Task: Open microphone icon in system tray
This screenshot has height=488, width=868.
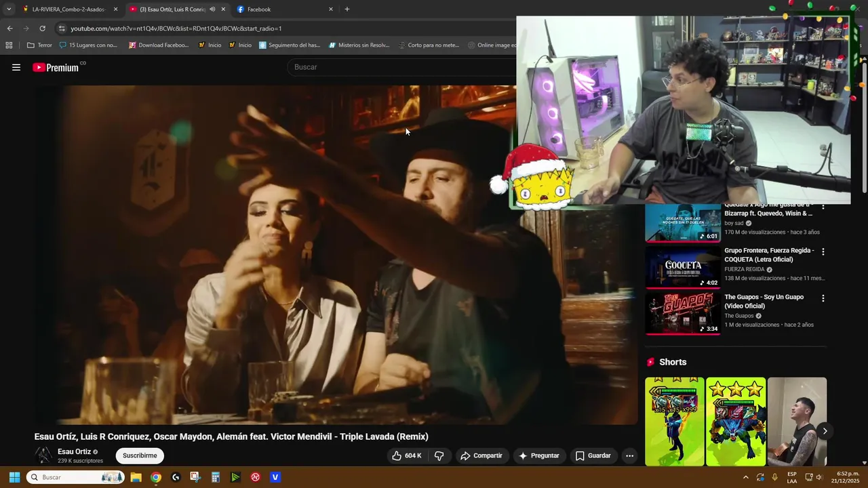Action: tap(774, 477)
